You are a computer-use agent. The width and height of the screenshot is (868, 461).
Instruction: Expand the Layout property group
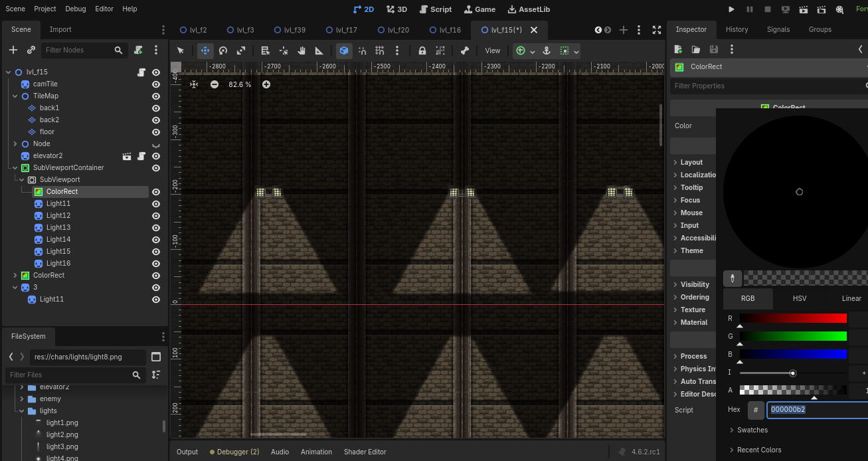click(691, 162)
